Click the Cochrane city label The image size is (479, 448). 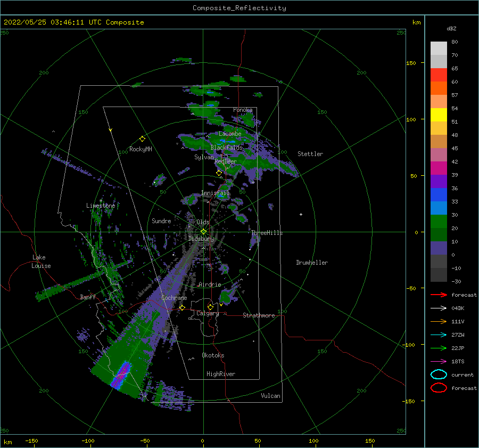pyautogui.click(x=174, y=298)
